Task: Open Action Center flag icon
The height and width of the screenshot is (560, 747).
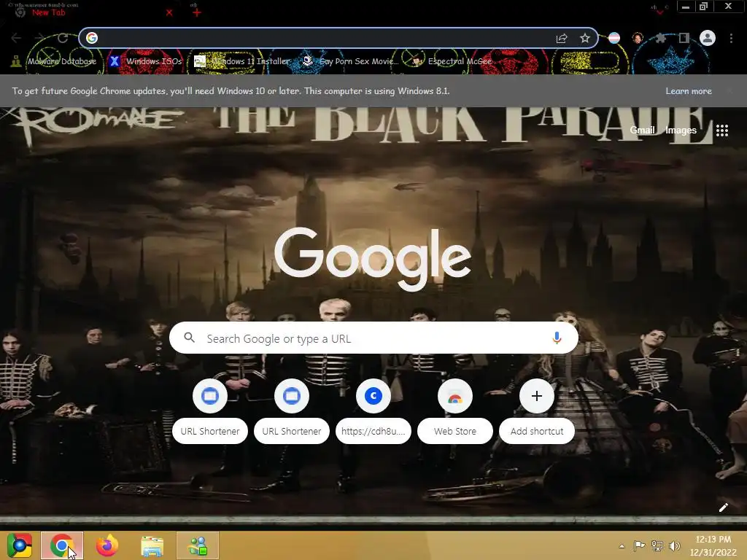Action: pos(639,546)
